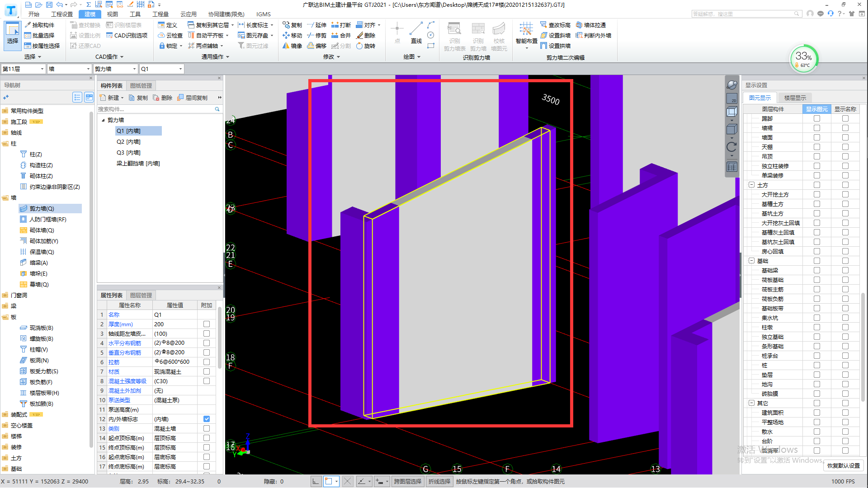The height and width of the screenshot is (488, 868).
Task: Enable 显示图元 for 踢脚
Action: coord(816,118)
